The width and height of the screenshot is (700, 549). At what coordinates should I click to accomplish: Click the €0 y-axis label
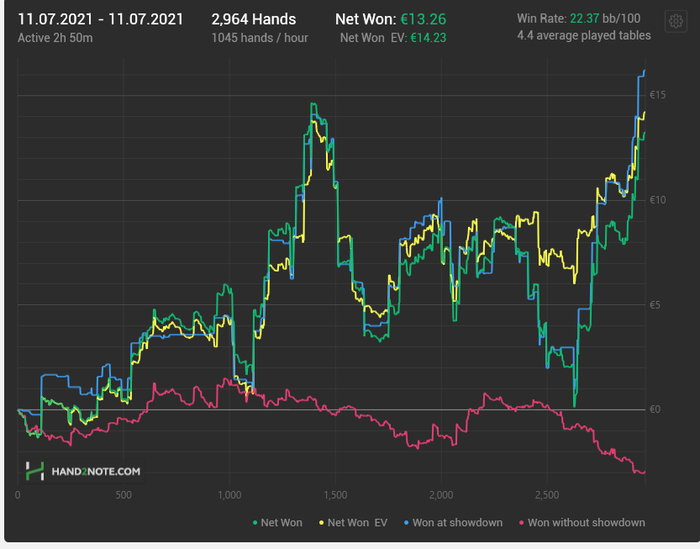click(655, 409)
